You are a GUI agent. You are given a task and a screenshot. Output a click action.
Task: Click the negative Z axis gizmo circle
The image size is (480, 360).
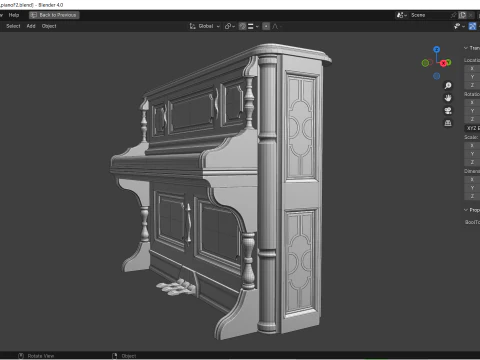tap(437, 76)
